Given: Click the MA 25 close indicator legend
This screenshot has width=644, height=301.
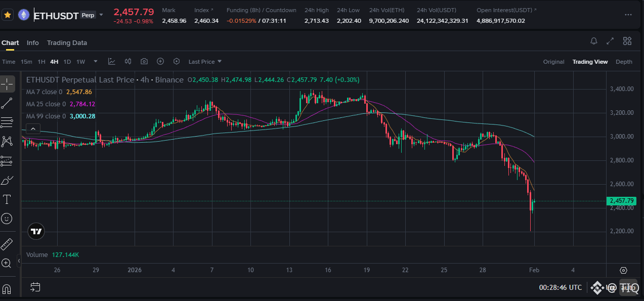Looking at the screenshot, I should 61,104.
